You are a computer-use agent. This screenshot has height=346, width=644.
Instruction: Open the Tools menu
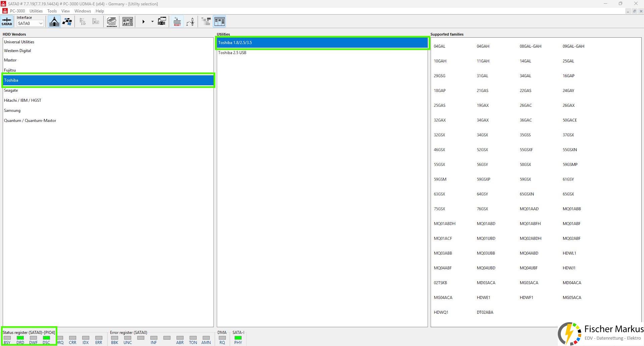tap(52, 11)
